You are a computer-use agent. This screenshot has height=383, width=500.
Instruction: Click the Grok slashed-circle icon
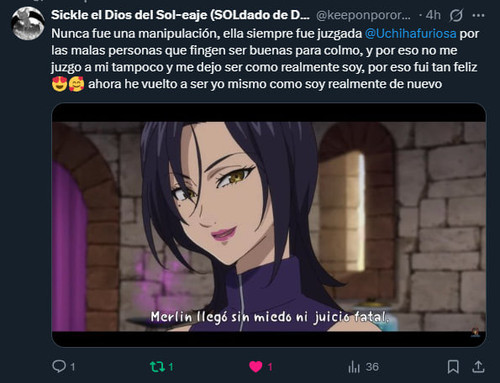point(456,15)
